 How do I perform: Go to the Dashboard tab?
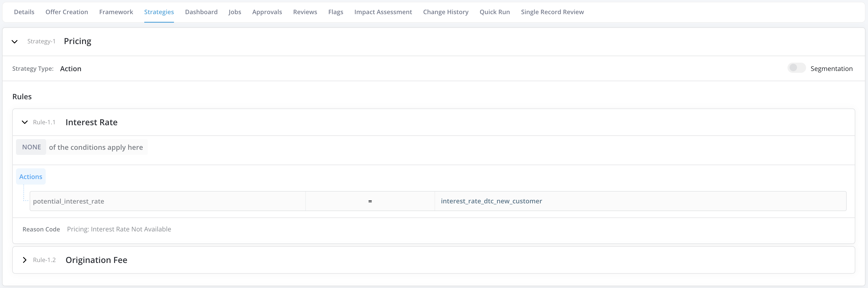[x=201, y=12]
